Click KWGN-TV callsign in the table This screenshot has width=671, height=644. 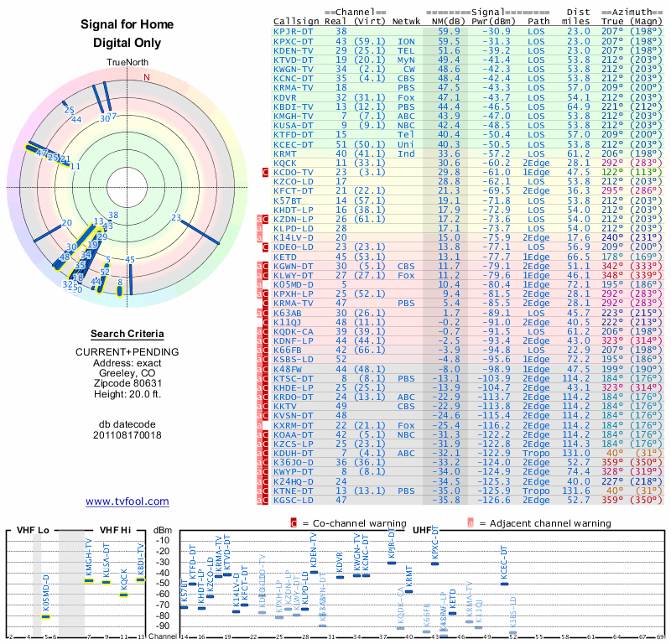(294, 70)
